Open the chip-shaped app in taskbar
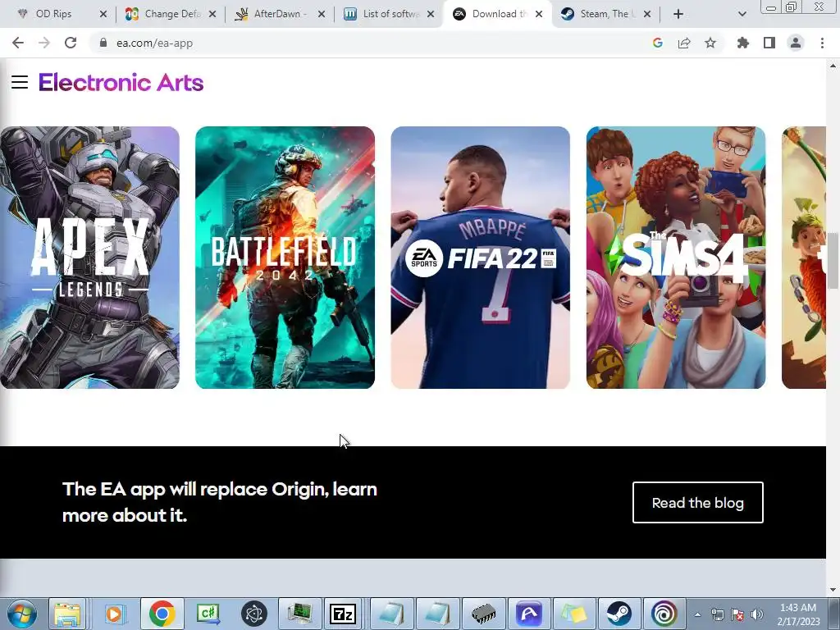The image size is (840, 630). tap(483, 614)
